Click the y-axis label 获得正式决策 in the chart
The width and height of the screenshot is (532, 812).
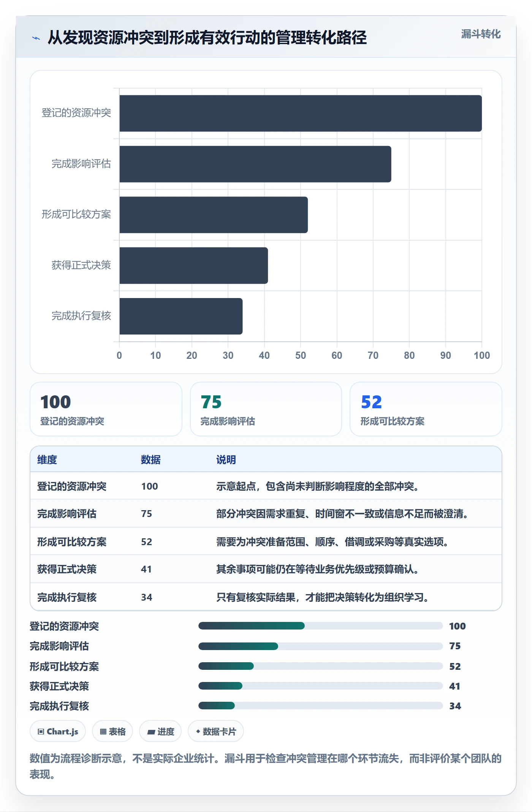(81, 265)
